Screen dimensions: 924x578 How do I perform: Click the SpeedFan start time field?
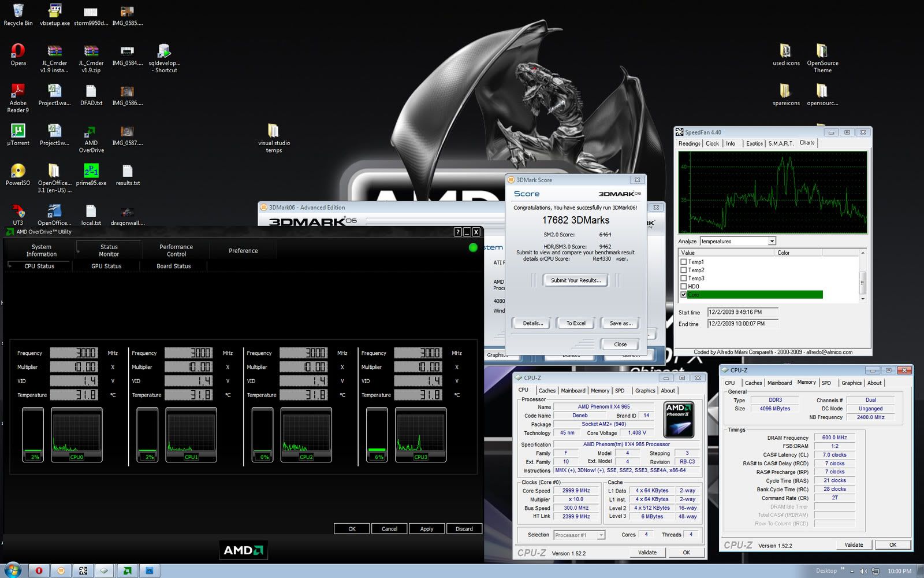pos(742,312)
